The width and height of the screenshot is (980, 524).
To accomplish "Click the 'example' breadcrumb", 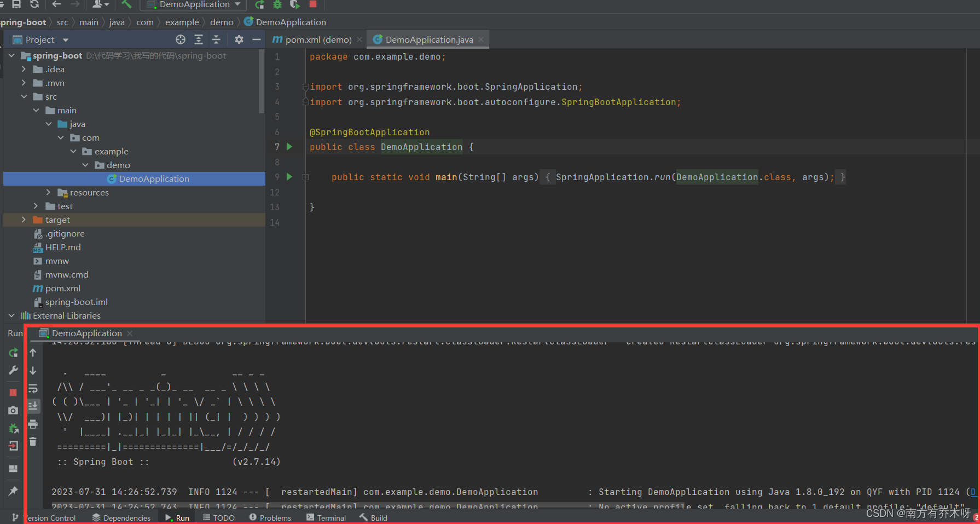I will tap(182, 22).
